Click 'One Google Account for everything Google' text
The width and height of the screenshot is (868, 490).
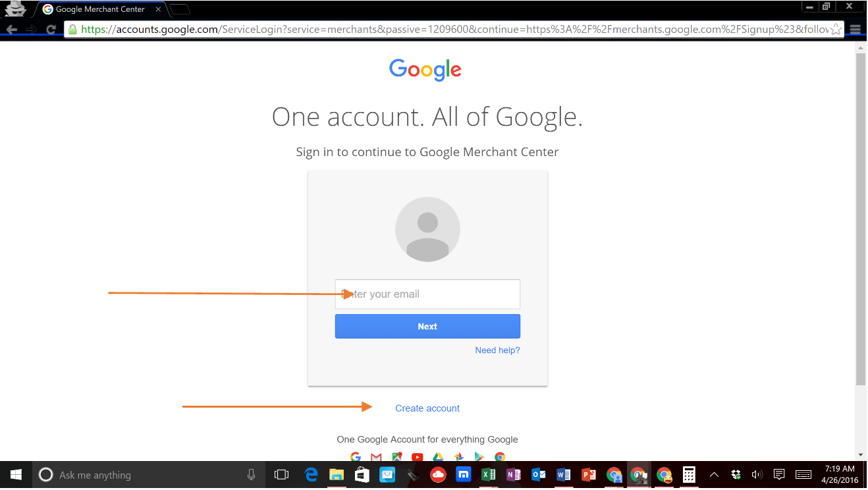tap(427, 439)
